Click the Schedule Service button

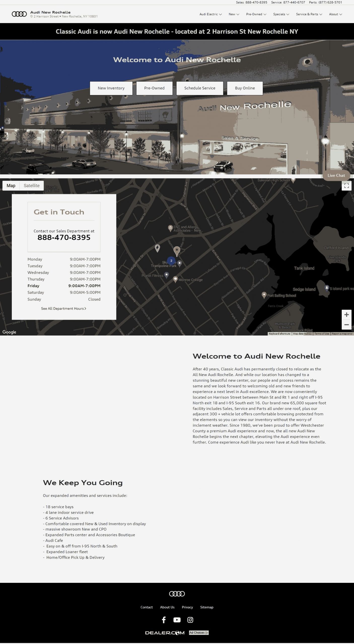pyautogui.click(x=200, y=88)
